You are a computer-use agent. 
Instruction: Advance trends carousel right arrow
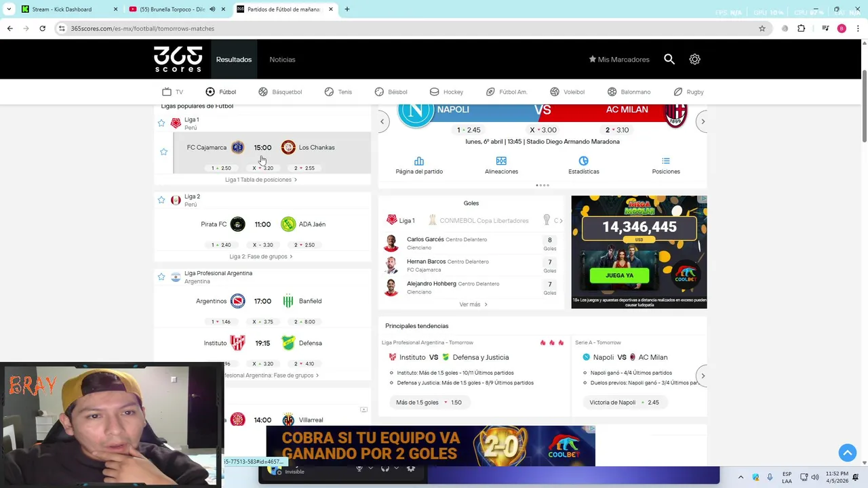pos(703,375)
